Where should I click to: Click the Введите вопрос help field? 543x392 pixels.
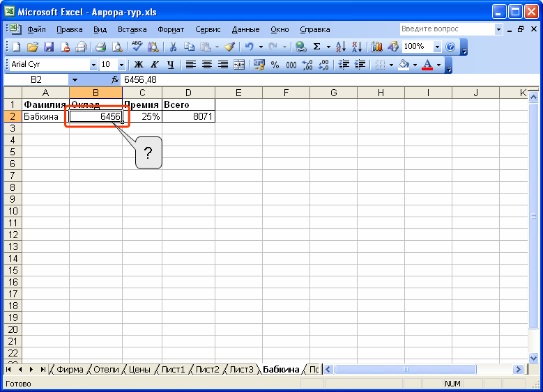(x=447, y=29)
